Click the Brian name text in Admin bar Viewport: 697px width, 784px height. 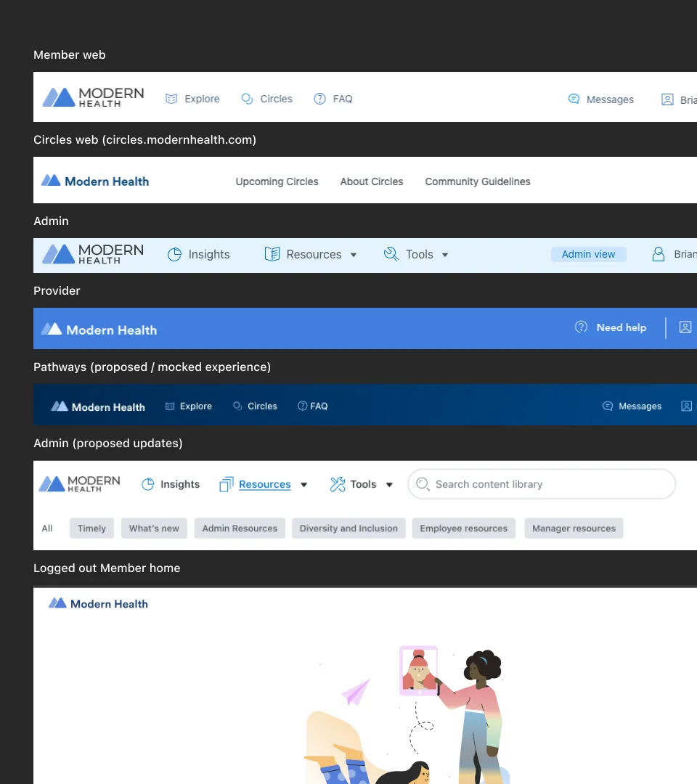pos(685,254)
